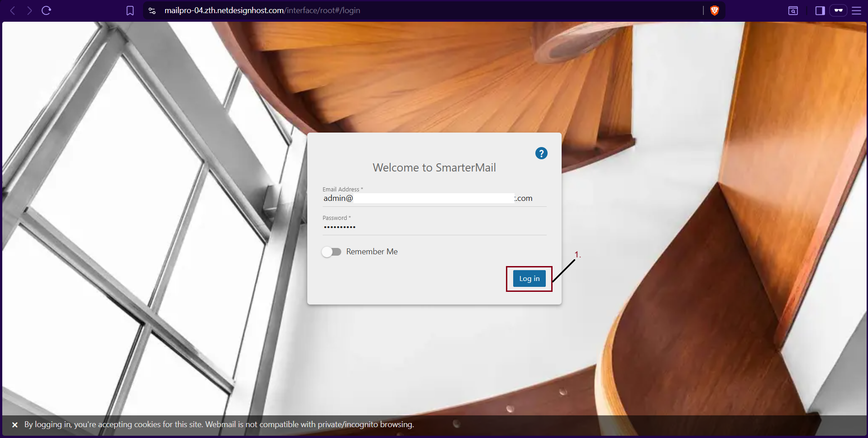Open SmarterMail help question mark
This screenshot has height=438, width=868.
point(541,153)
